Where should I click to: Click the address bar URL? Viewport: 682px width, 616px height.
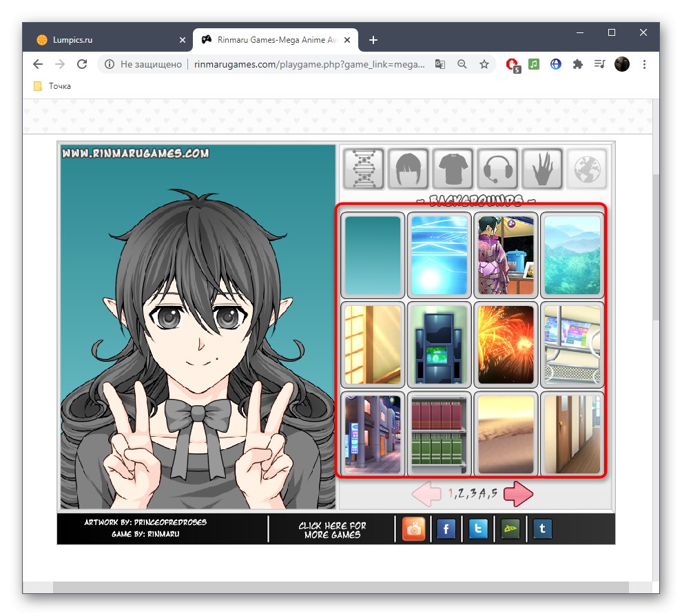click(309, 64)
